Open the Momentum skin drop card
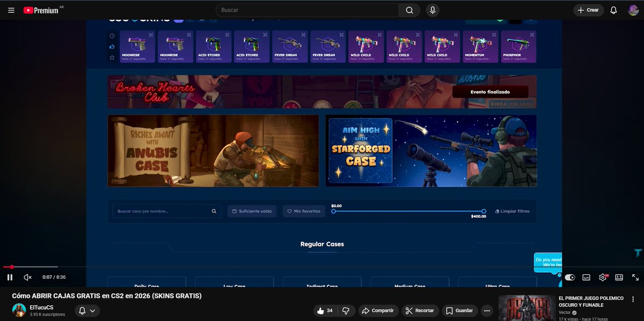Image resolution: width=644 pixels, height=321 pixels. pos(481,47)
